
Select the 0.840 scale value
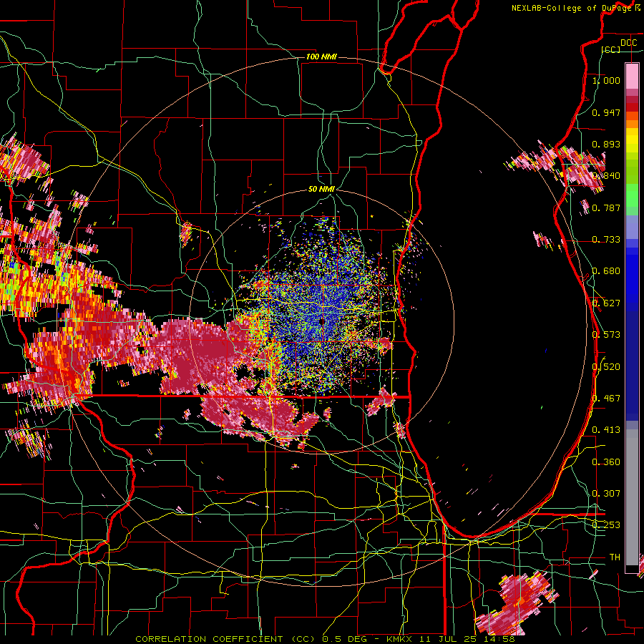(606, 176)
